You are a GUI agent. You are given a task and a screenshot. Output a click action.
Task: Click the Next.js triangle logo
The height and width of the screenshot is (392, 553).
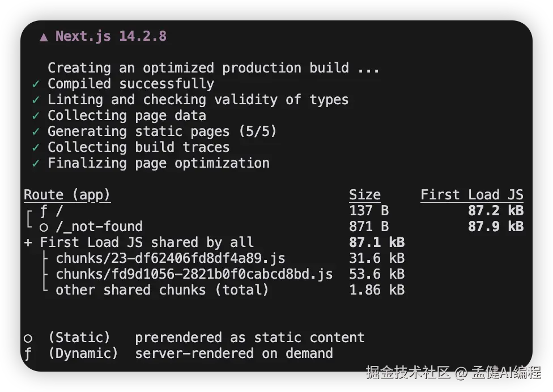(x=44, y=37)
